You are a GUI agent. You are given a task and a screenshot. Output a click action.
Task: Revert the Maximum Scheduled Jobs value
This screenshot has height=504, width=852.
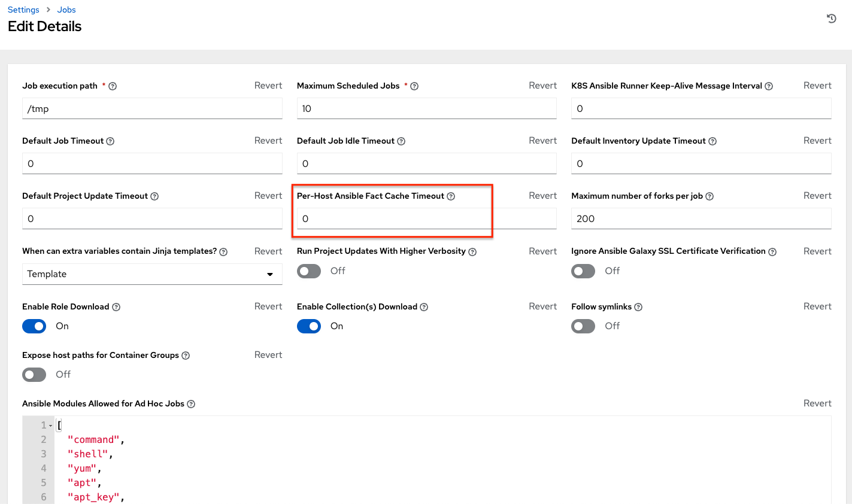tap(542, 86)
